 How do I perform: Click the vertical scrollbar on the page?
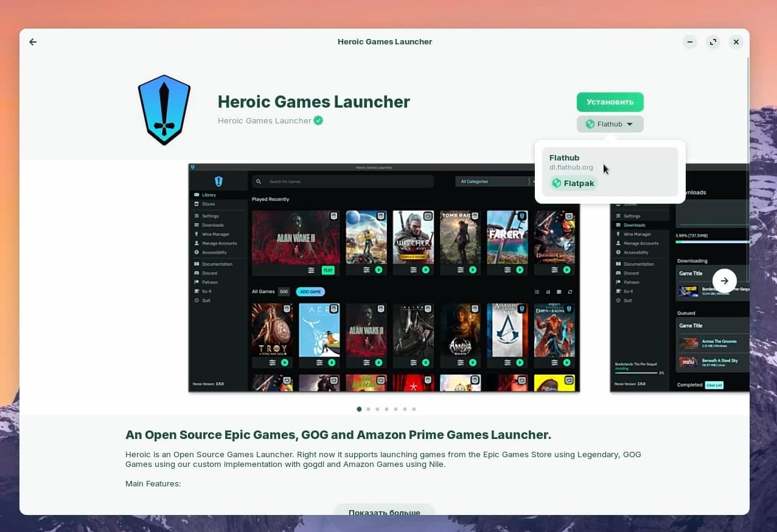(747, 170)
